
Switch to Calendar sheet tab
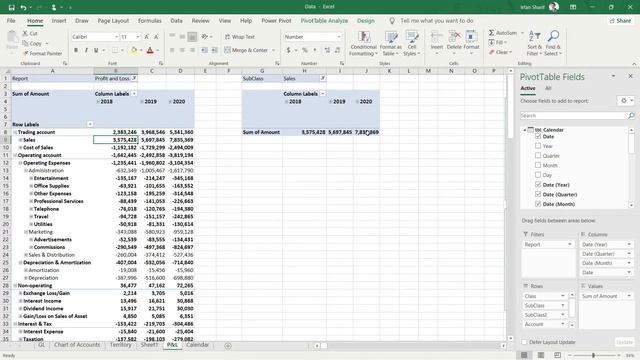click(x=198, y=345)
